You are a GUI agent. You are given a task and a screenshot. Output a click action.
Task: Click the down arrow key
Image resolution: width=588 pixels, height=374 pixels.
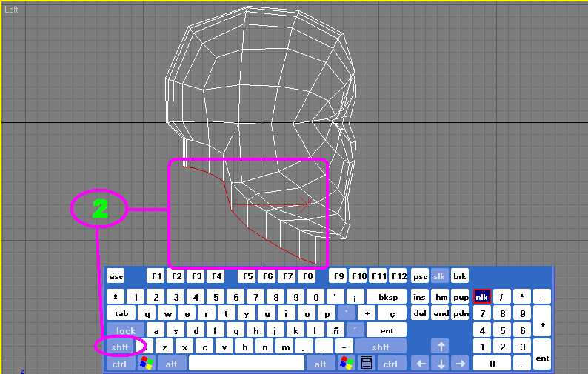pos(441,364)
